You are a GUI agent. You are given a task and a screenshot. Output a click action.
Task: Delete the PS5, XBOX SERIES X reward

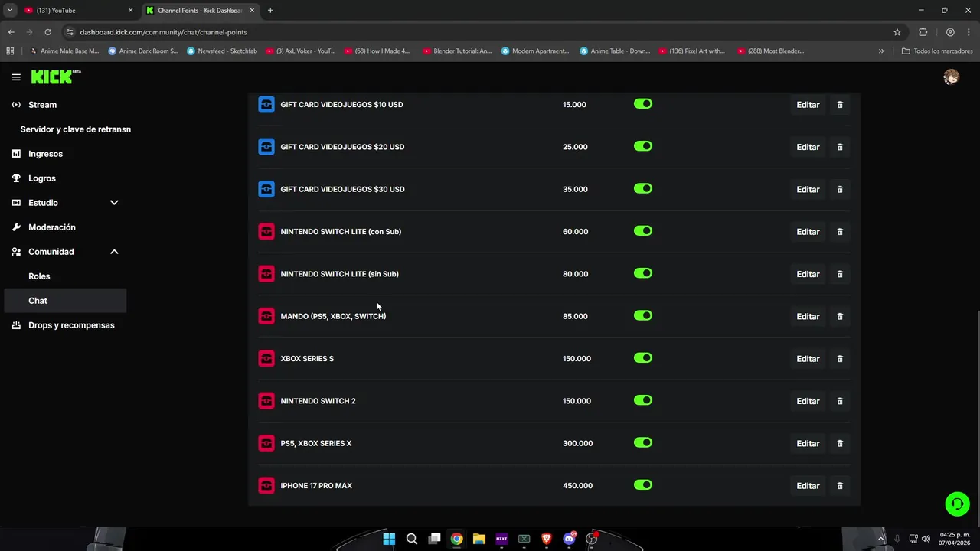[840, 443]
